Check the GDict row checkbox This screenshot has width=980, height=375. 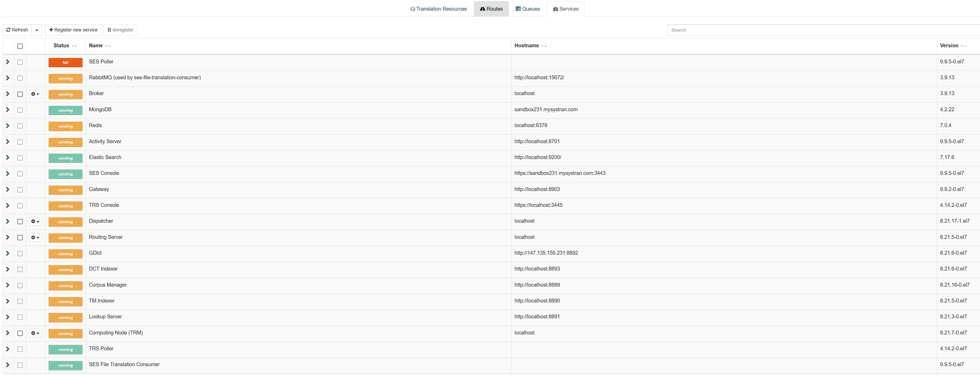(20, 254)
